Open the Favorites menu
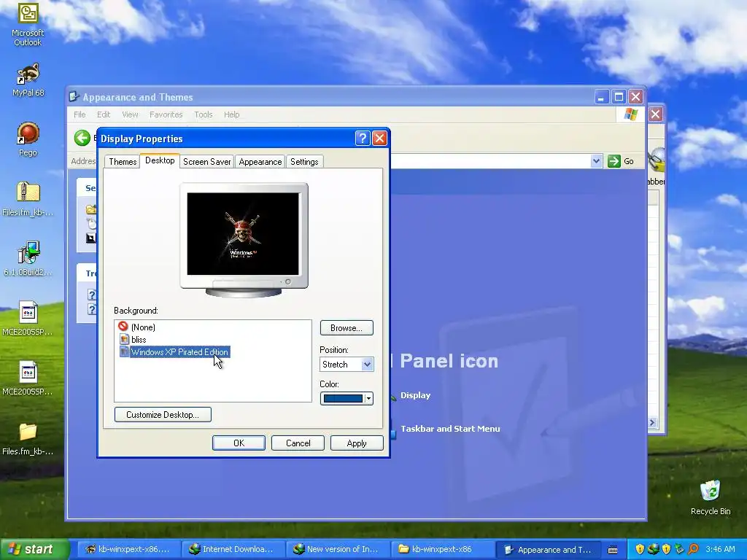Viewport: 747px width, 560px height. point(166,114)
